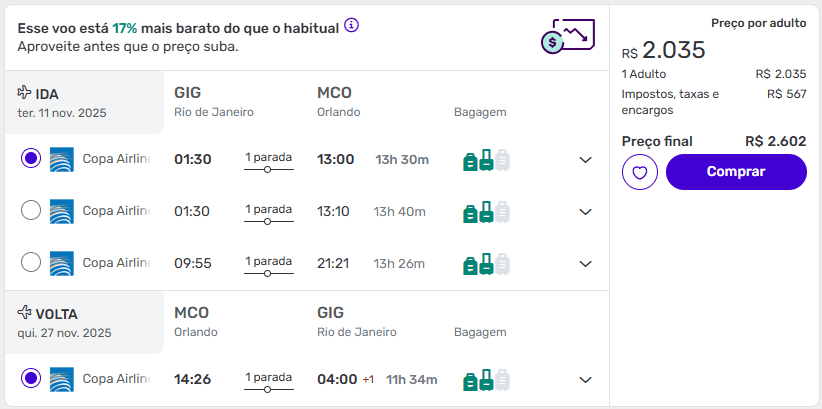822x409 pixels.
Task: Expand the 11h 34m return flight details
Action: (x=586, y=380)
